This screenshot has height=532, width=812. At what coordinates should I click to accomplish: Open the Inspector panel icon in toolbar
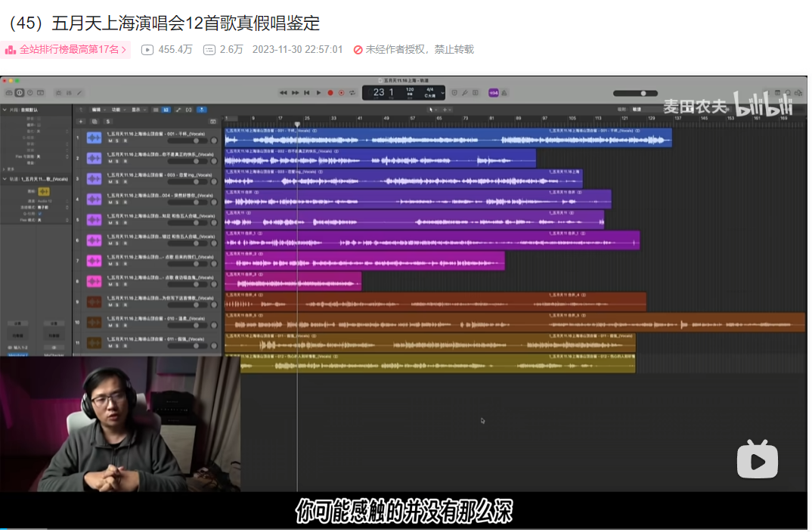(20, 93)
